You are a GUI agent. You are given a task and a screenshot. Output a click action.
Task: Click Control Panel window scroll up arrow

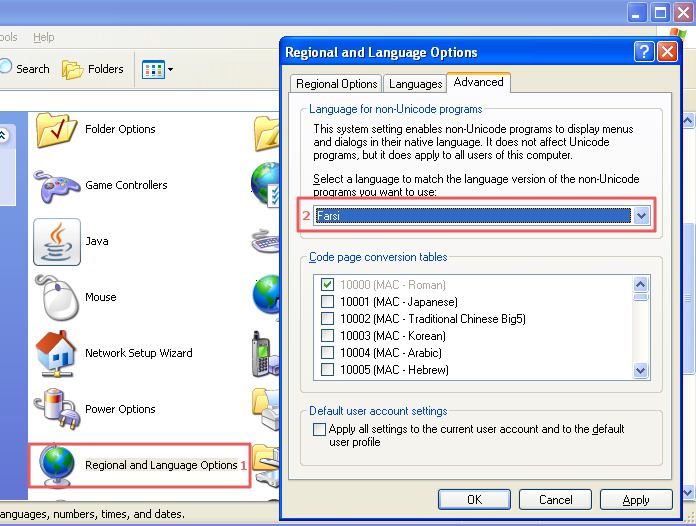pos(688,120)
